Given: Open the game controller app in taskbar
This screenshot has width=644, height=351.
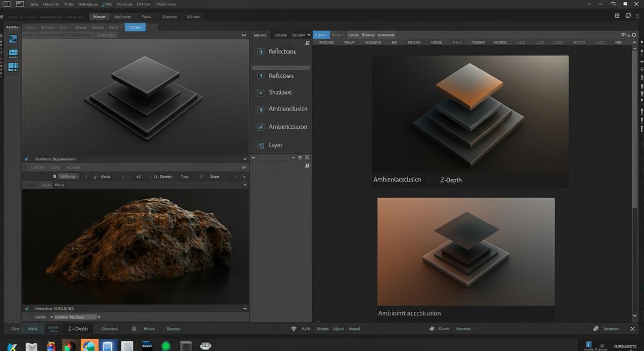Looking at the screenshot, I should pyautogui.click(x=205, y=346).
